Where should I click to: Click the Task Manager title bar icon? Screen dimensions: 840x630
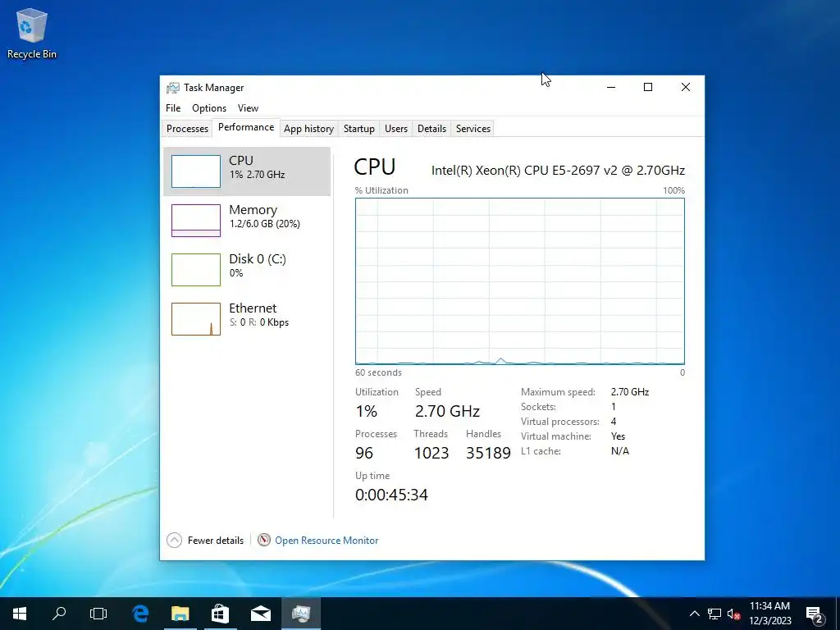(172, 88)
